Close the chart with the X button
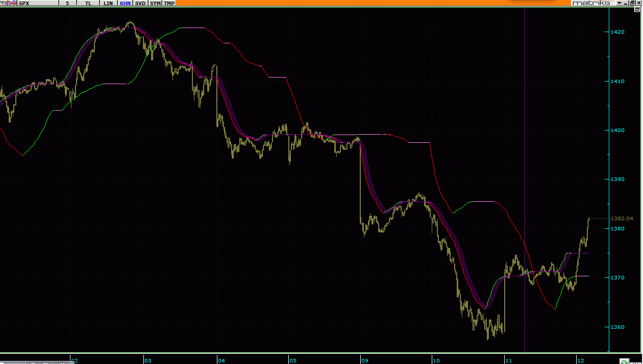The image size is (643, 364). [x=638, y=3]
